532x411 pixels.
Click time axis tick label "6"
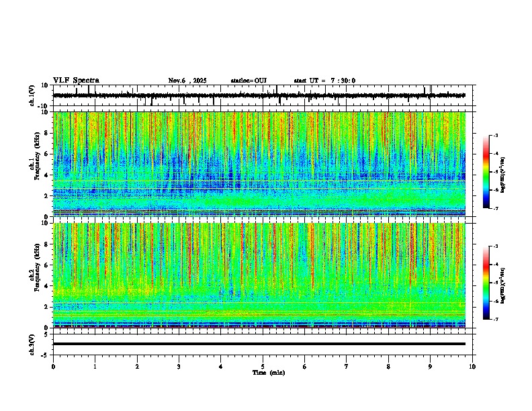click(x=305, y=367)
